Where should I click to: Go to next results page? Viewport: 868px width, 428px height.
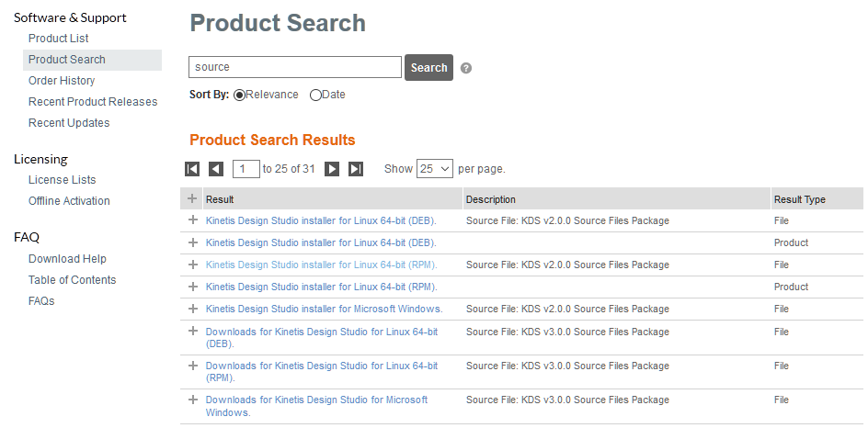point(332,169)
